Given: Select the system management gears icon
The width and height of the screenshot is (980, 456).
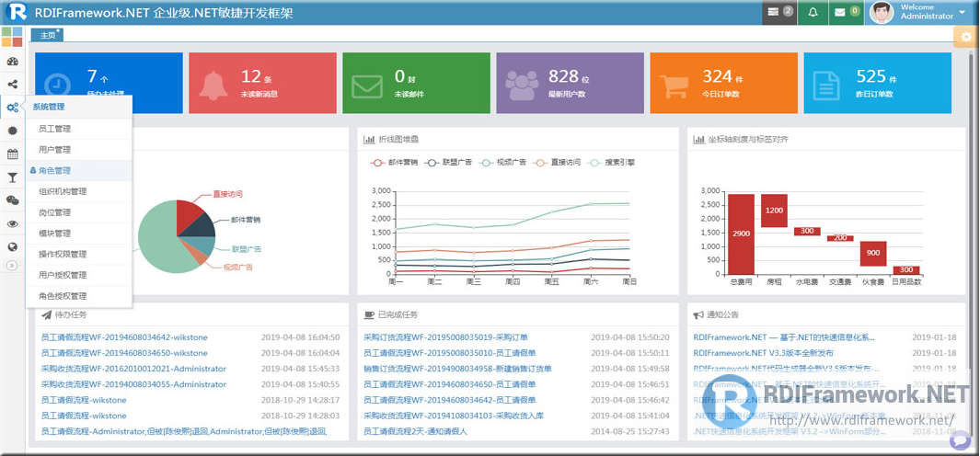Looking at the screenshot, I should (x=12, y=108).
